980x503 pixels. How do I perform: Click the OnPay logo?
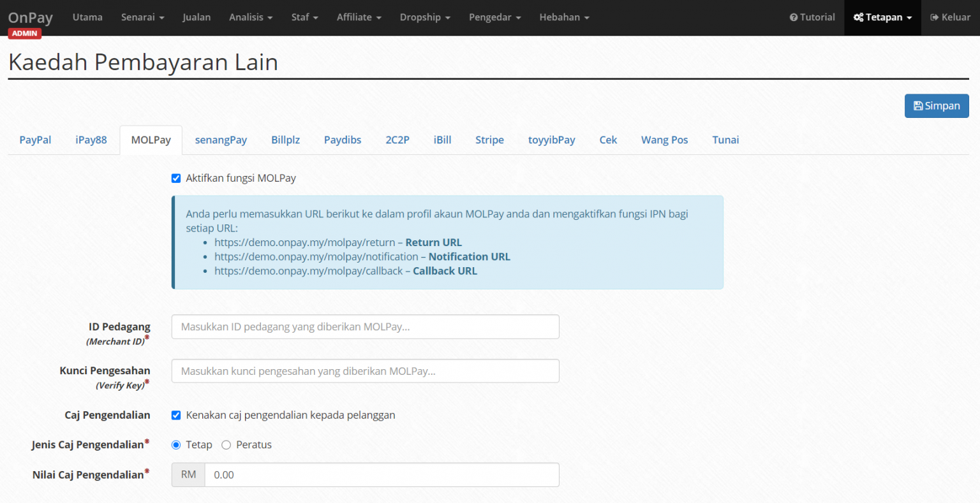point(30,17)
